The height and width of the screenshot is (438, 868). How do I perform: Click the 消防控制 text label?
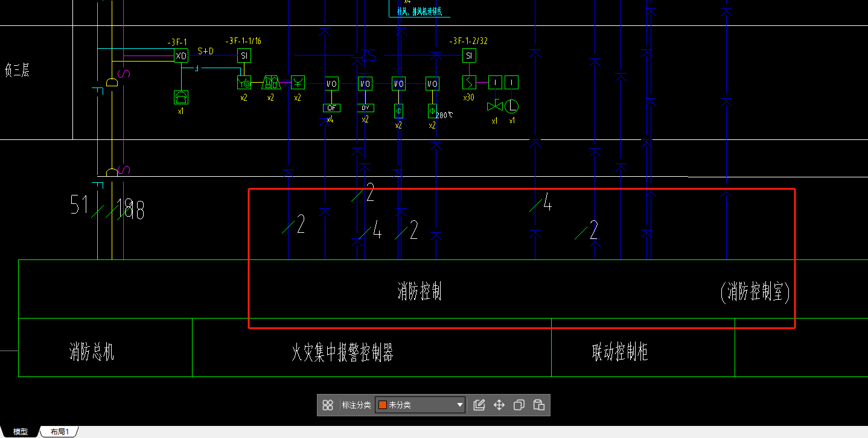point(420,291)
